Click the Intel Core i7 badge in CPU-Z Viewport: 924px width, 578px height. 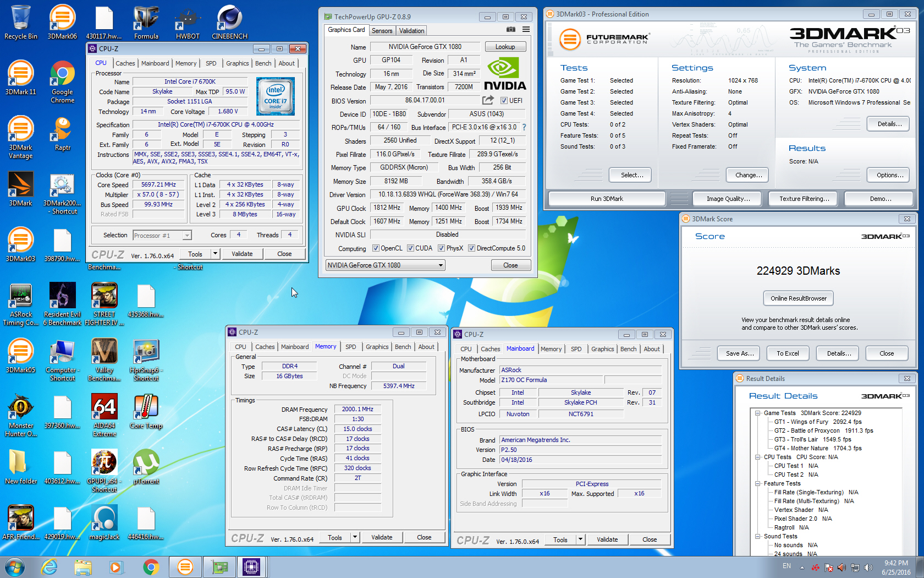276,96
